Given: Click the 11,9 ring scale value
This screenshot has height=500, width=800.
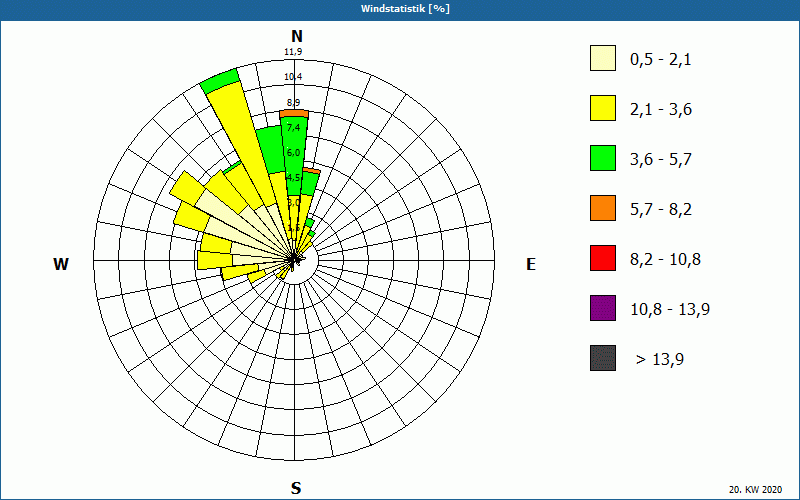Looking at the screenshot, I should 293,52.
